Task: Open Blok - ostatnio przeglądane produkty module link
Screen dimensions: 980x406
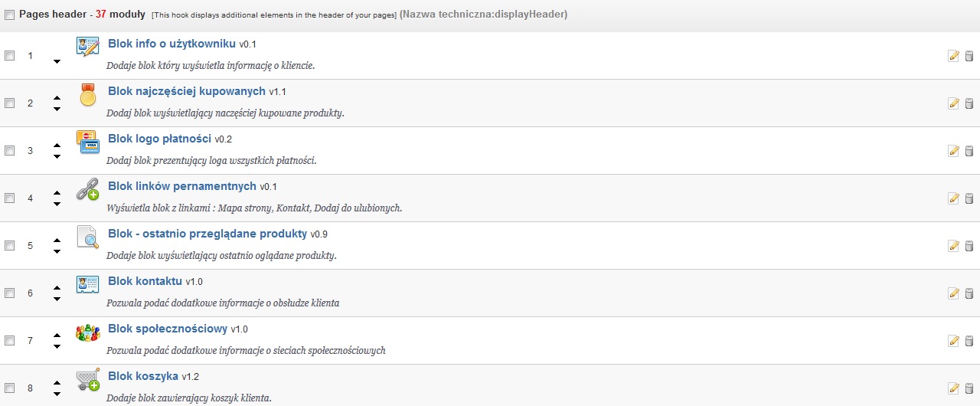Action: pos(207,234)
